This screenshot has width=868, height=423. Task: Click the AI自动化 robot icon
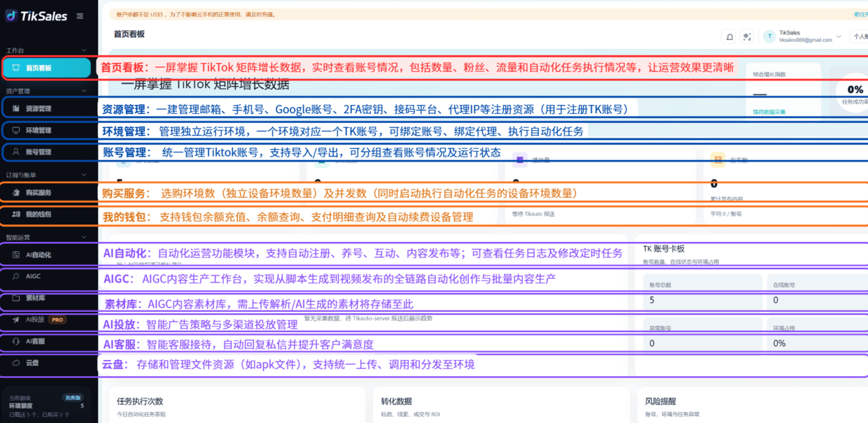pyautogui.click(x=15, y=254)
